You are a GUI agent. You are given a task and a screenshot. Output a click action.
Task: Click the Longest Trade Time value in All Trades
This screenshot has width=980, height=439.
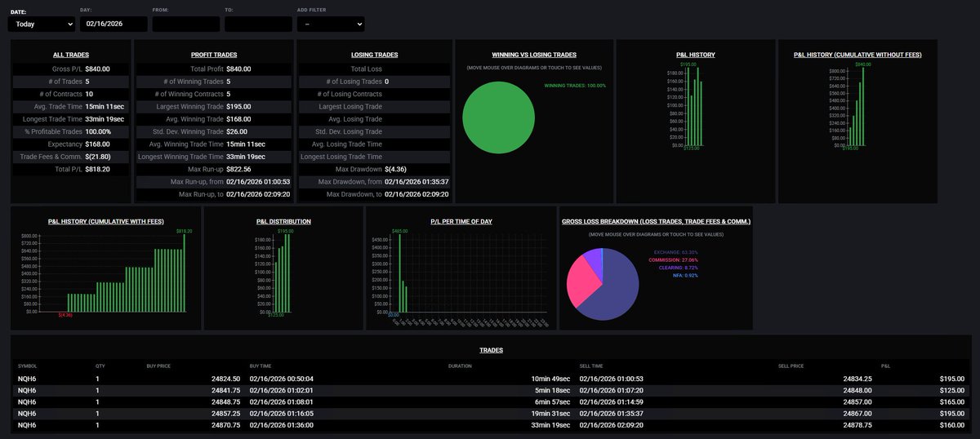click(x=105, y=119)
